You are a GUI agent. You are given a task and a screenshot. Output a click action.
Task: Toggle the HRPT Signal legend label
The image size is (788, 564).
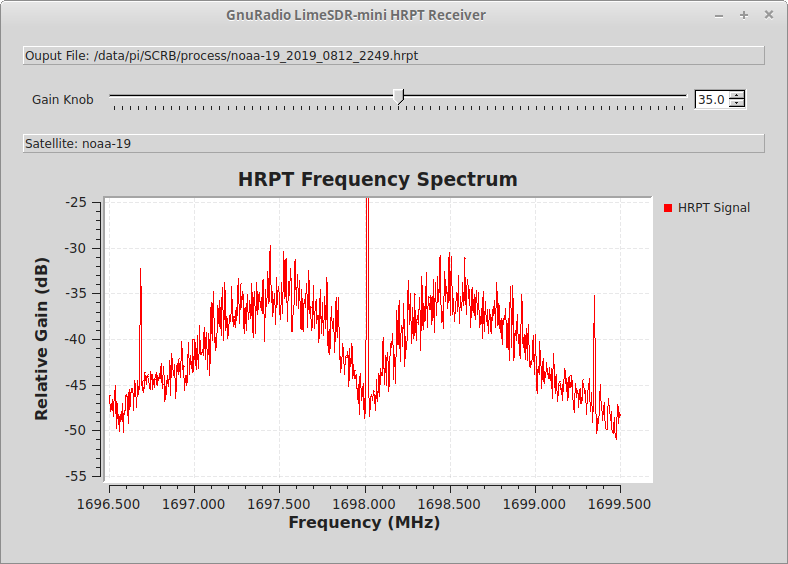(x=713, y=208)
